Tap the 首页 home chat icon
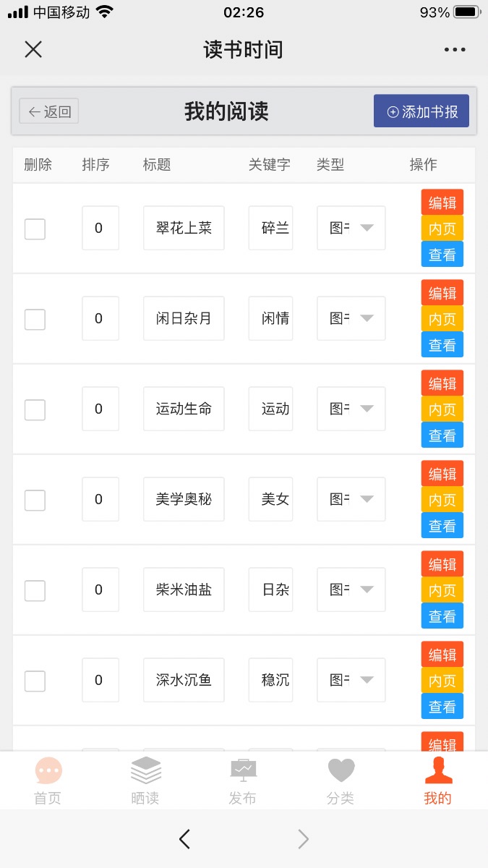Screen dimensions: 488x868 [x=48, y=770]
